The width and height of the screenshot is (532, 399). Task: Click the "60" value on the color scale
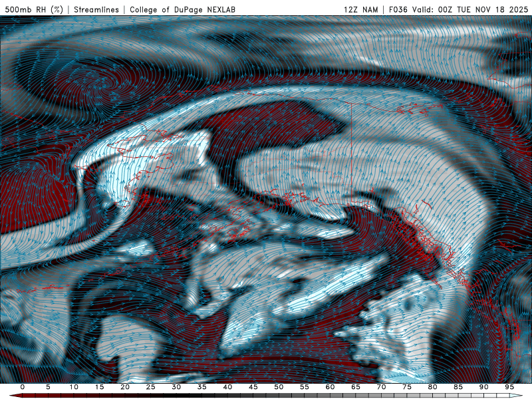pyautogui.click(x=330, y=387)
